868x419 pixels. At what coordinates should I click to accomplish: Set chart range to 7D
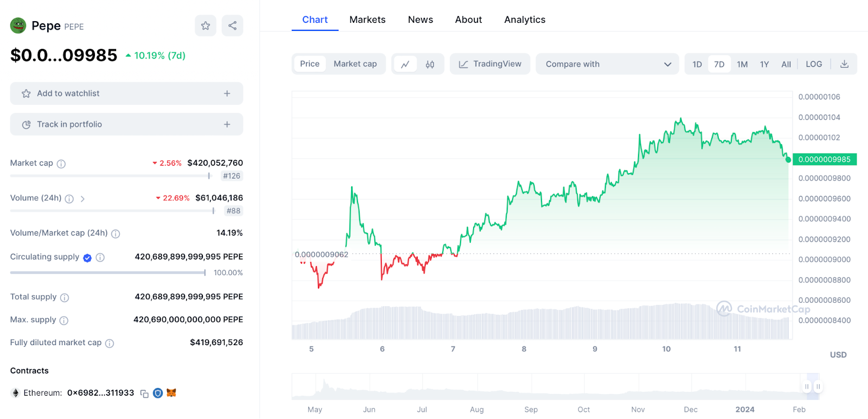point(719,64)
